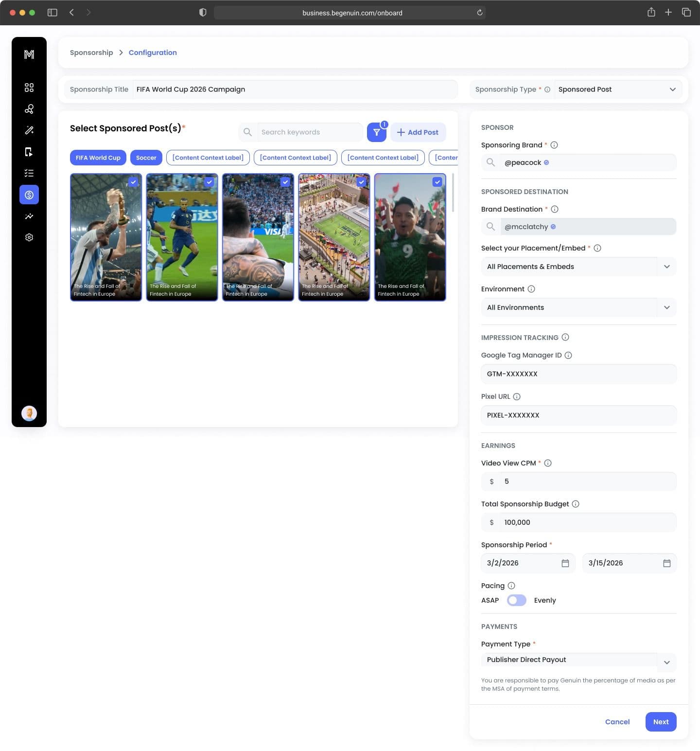Open the checklist icon in sidebar

click(x=29, y=173)
